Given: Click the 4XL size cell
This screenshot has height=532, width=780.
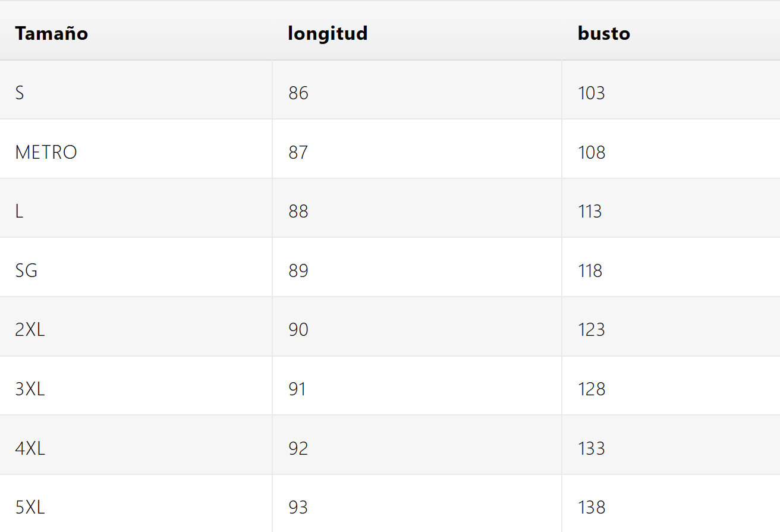Looking at the screenshot, I should click(30, 448).
